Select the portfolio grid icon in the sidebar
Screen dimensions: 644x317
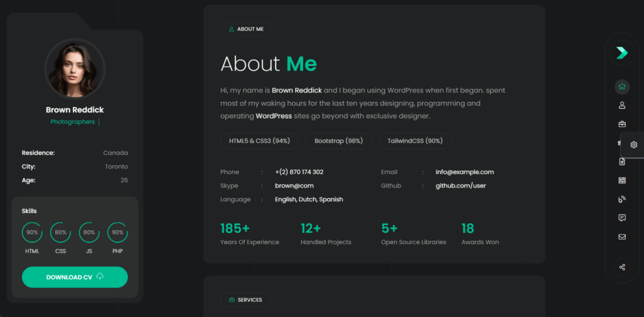622,181
